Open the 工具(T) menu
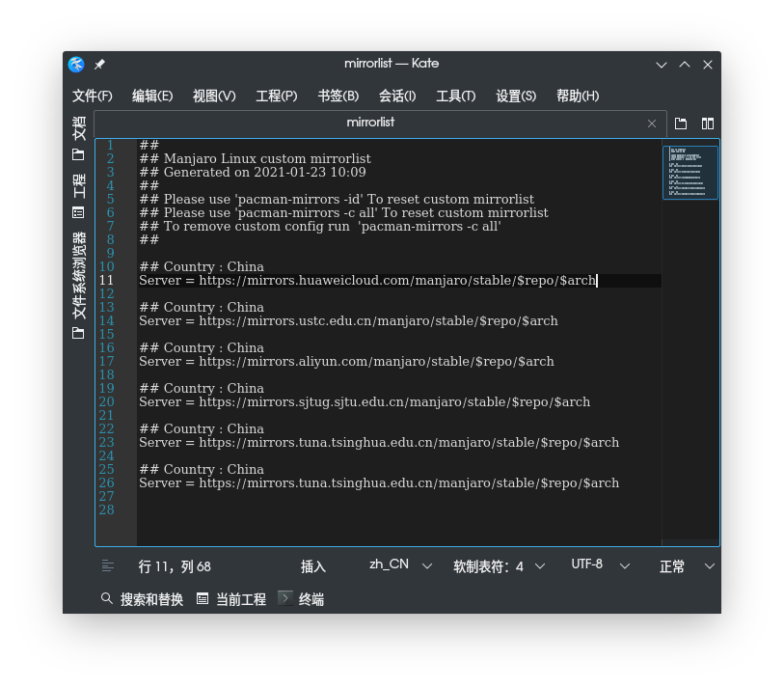The width and height of the screenshot is (784, 688). (x=455, y=96)
